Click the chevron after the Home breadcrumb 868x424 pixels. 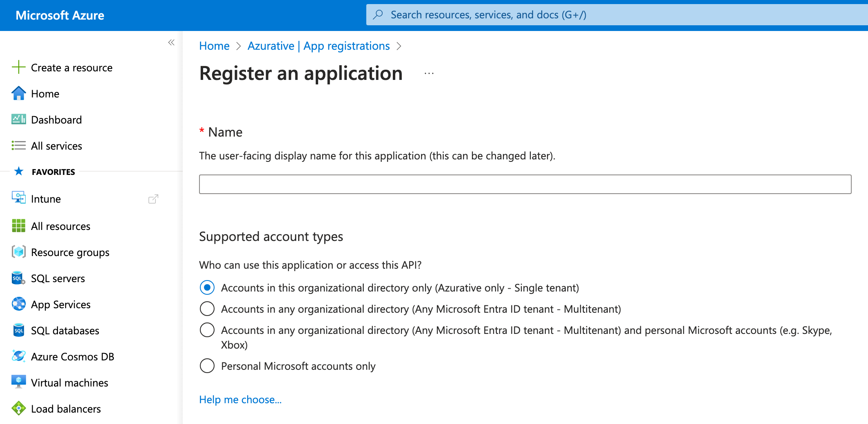239,46
